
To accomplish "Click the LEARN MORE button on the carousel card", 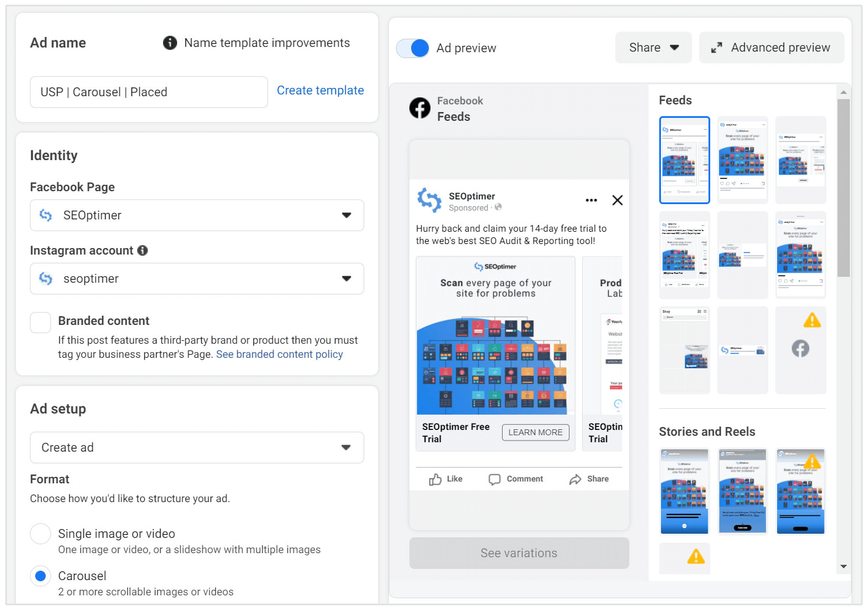I will pyautogui.click(x=535, y=432).
